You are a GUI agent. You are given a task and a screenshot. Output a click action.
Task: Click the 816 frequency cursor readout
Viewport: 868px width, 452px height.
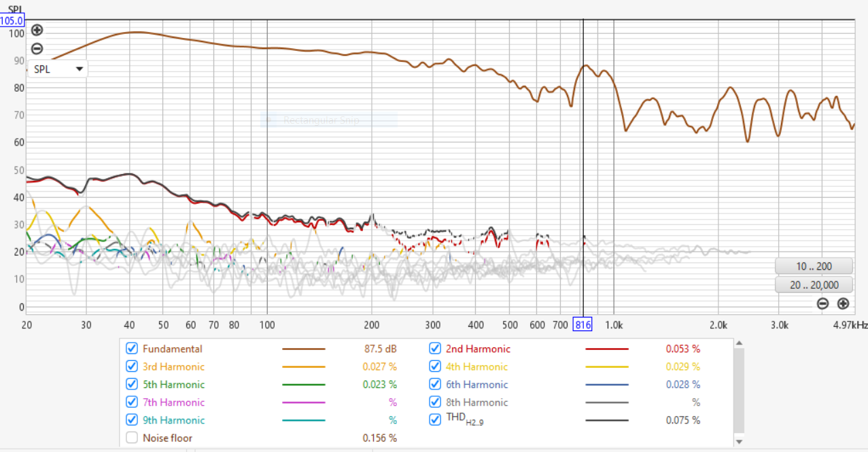tap(583, 325)
